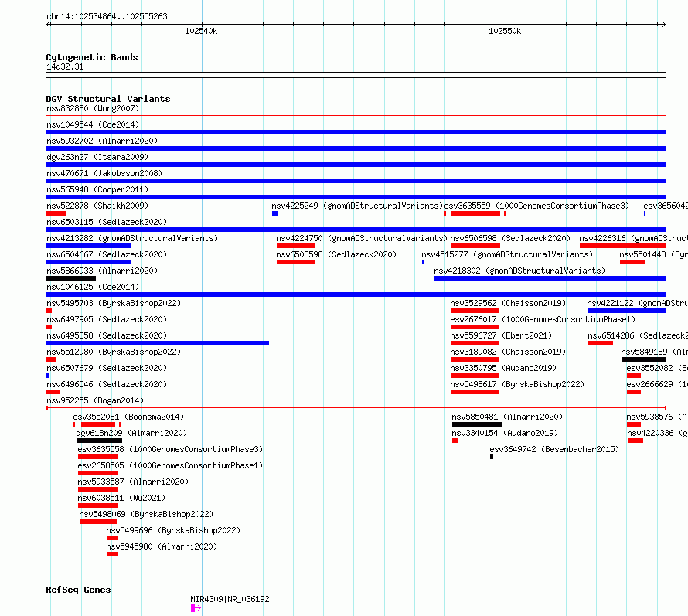
Task: Open nsv5932702 (Almarri2020) variant label
Action: click(102, 141)
